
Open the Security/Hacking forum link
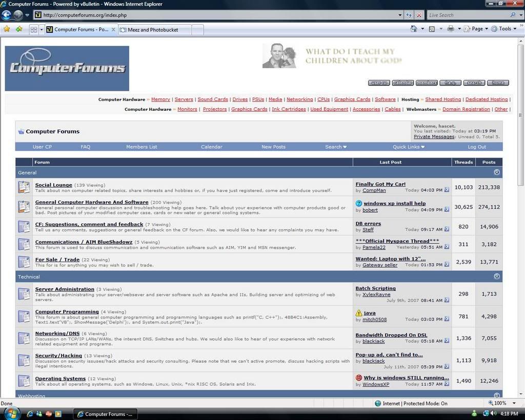[x=58, y=355]
